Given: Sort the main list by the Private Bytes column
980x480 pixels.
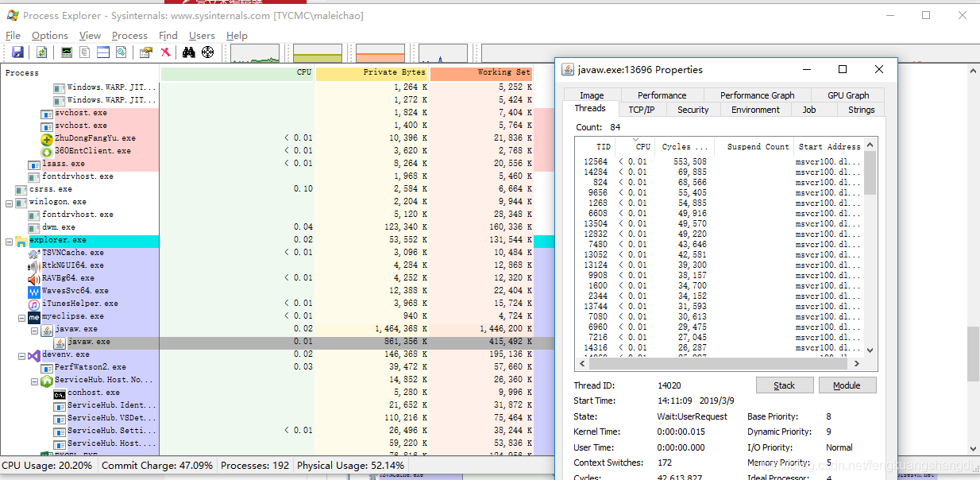Looking at the screenshot, I should pyautogui.click(x=372, y=72).
